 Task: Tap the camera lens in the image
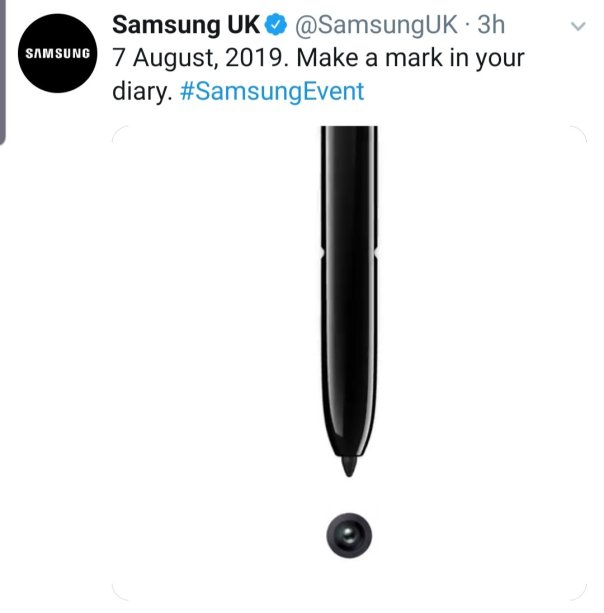tap(349, 535)
